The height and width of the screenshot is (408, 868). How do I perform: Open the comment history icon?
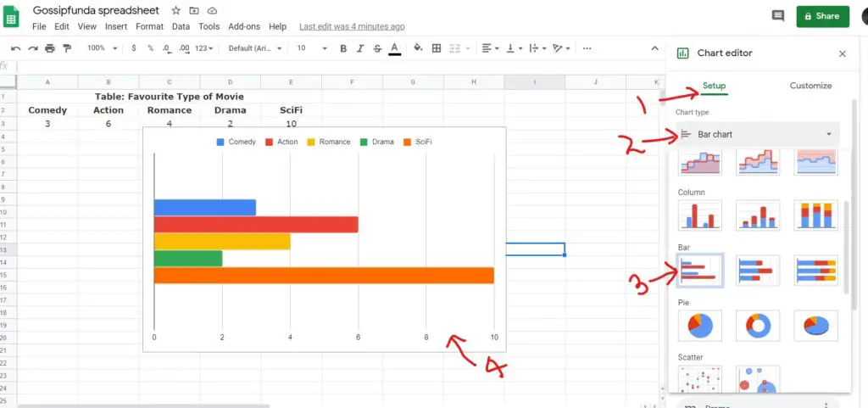(x=778, y=16)
